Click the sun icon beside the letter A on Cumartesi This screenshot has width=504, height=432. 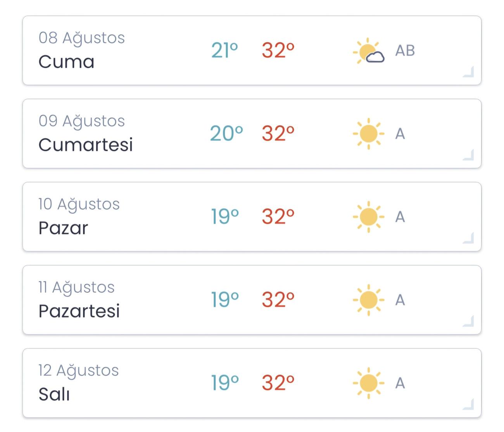click(x=368, y=134)
